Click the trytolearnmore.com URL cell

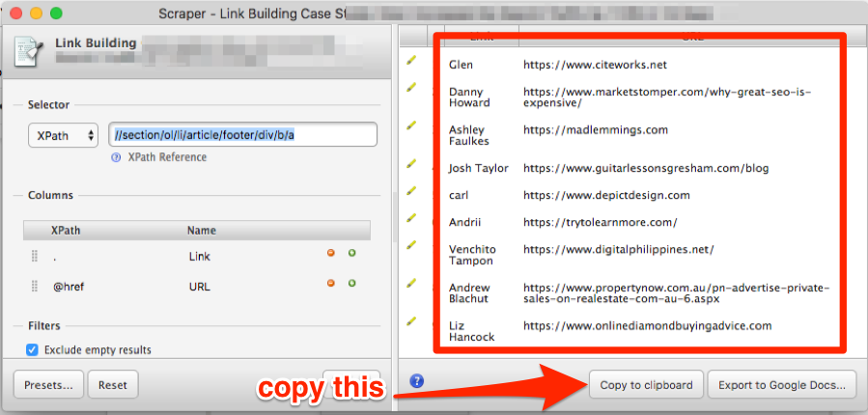click(601, 222)
